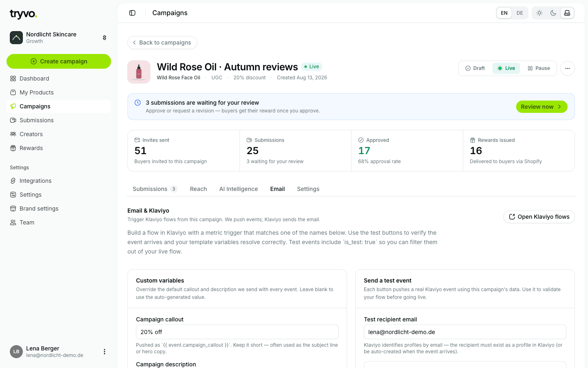Open Integrations settings in the sidebar
Image resolution: width=588 pixels, height=368 pixels.
click(59, 181)
